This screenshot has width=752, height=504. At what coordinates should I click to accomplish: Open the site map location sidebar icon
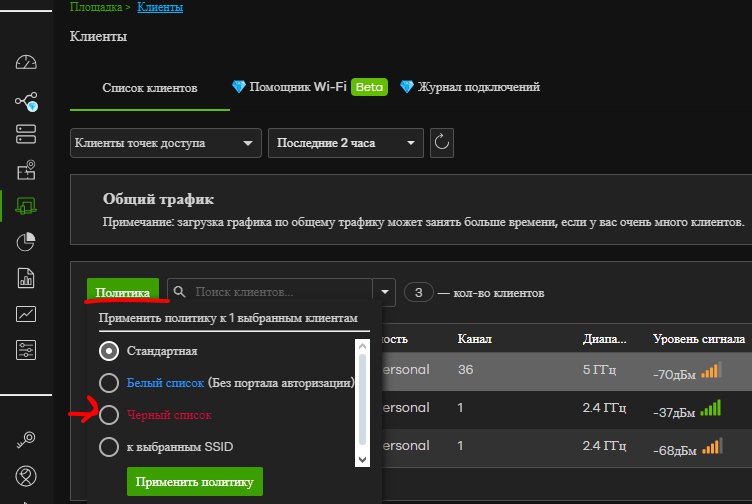coord(26,170)
